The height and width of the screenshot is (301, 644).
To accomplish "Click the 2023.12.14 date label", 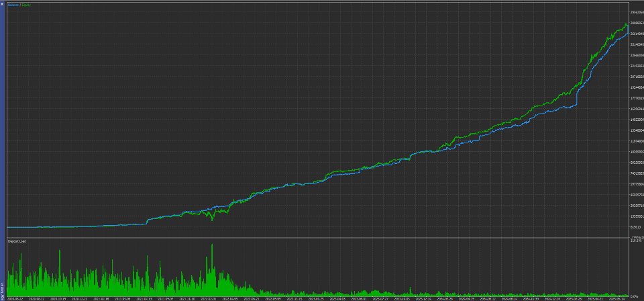I will pos(423,299).
